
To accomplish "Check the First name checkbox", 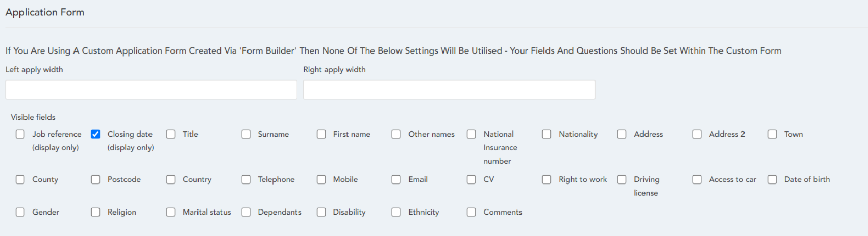I will (x=321, y=134).
